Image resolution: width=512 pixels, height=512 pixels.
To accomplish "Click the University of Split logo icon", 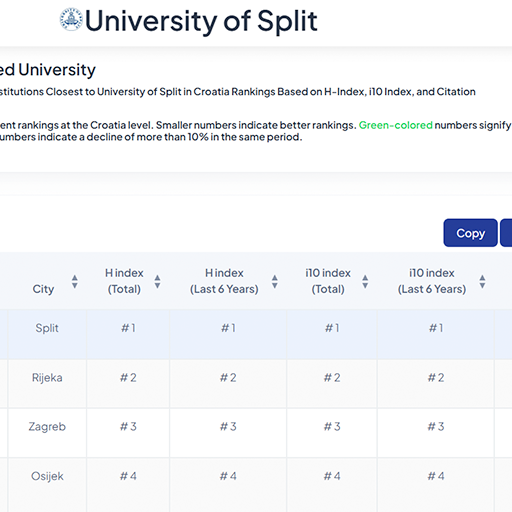I will [x=71, y=19].
